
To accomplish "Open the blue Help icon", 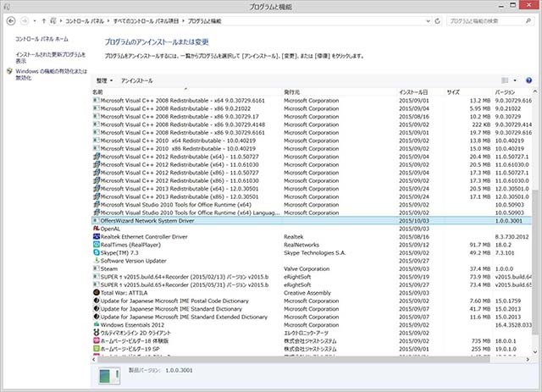I will pyautogui.click(x=528, y=80).
